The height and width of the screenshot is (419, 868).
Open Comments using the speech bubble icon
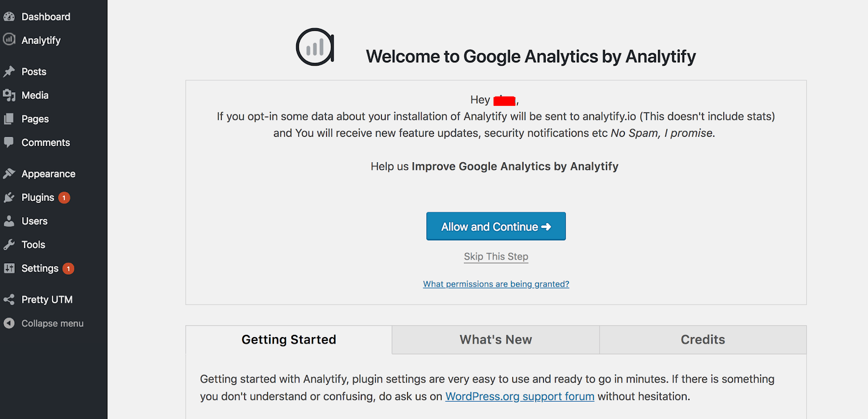click(10, 142)
